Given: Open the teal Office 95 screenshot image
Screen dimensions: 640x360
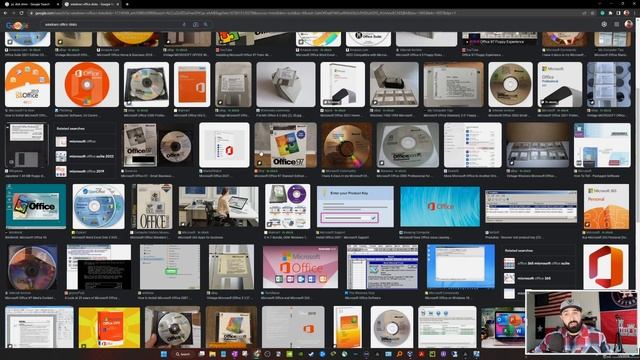Looking at the screenshot, I should tap(36, 206).
